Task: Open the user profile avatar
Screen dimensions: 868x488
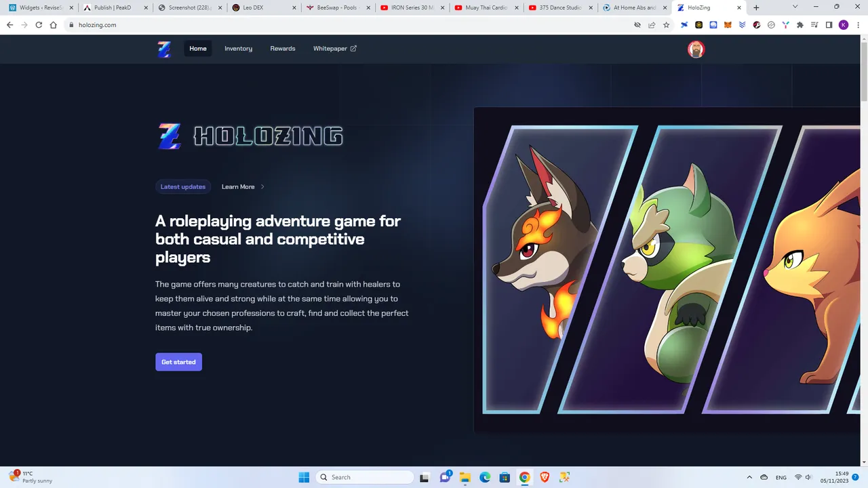Action: (x=696, y=49)
